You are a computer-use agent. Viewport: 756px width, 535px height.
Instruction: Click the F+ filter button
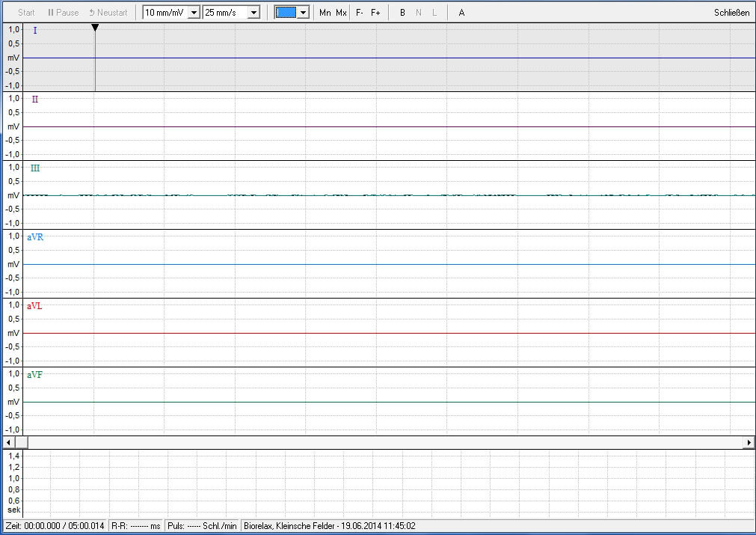[375, 13]
